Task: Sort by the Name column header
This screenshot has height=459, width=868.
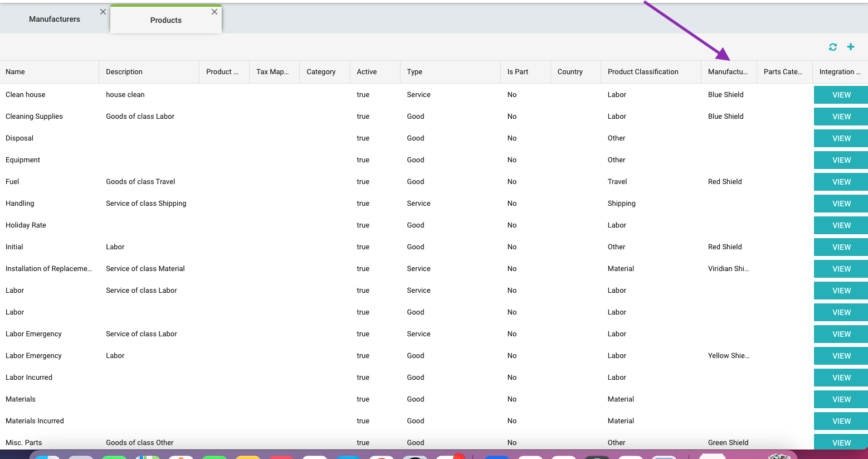Action: 16,72
